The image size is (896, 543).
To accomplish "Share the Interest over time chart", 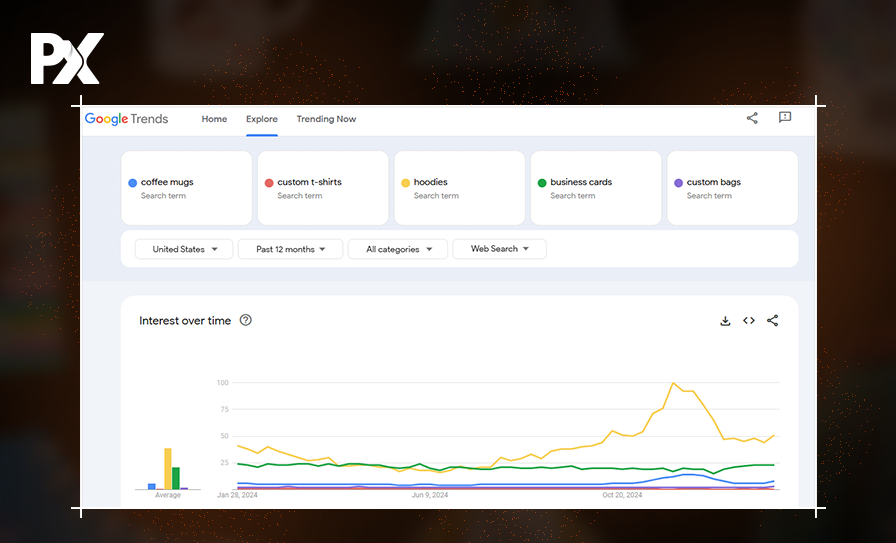I will tap(772, 321).
